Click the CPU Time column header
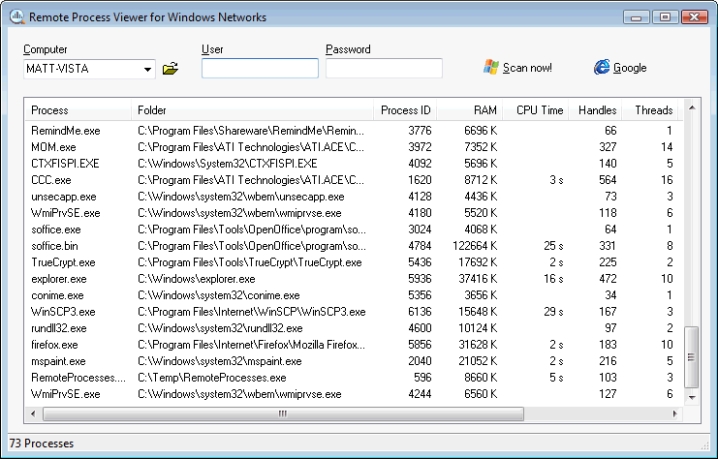Image resolution: width=718 pixels, height=459 pixels. pyautogui.click(x=539, y=110)
